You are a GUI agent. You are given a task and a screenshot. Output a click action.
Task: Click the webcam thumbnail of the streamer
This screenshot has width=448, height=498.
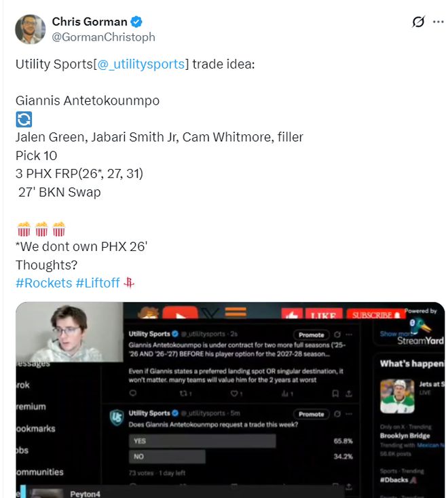(x=70, y=332)
